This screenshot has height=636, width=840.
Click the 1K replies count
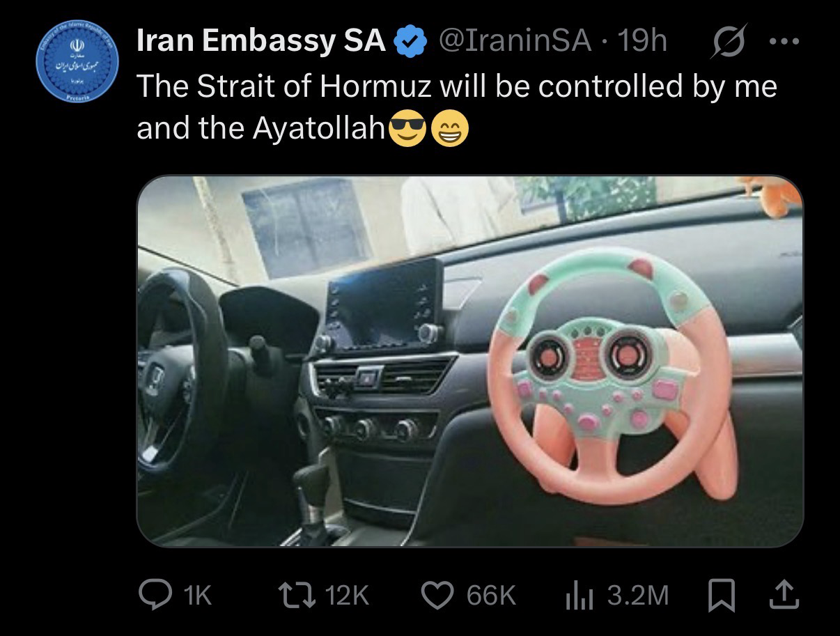(196, 595)
